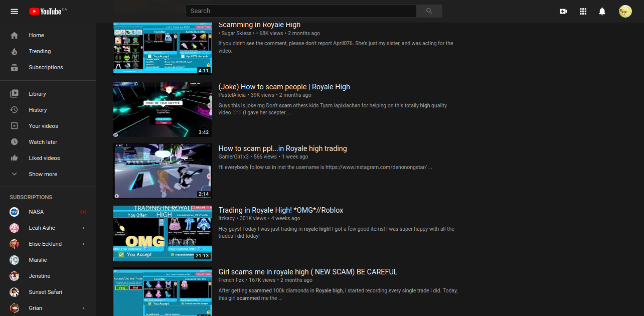Open Your videos in the sidebar
Image resolution: width=644 pixels, height=316 pixels.
pyautogui.click(x=48, y=126)
